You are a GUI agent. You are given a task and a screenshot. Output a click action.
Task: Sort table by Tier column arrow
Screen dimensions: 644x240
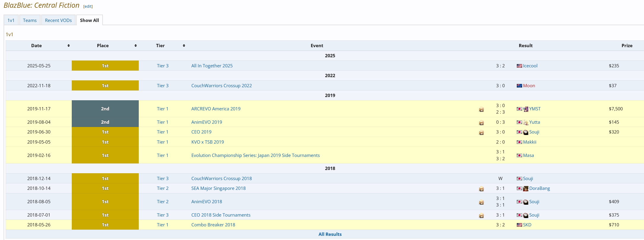pos(184,46)
